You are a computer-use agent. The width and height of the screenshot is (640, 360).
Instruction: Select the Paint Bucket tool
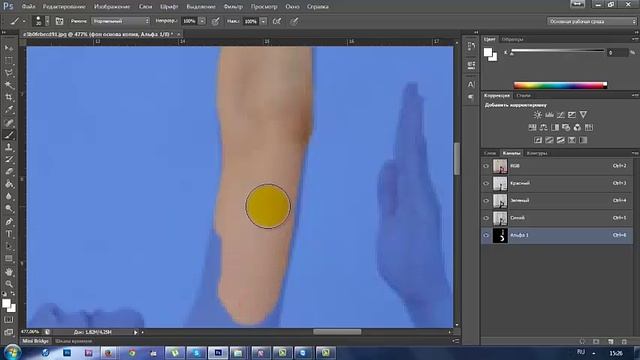9,184
